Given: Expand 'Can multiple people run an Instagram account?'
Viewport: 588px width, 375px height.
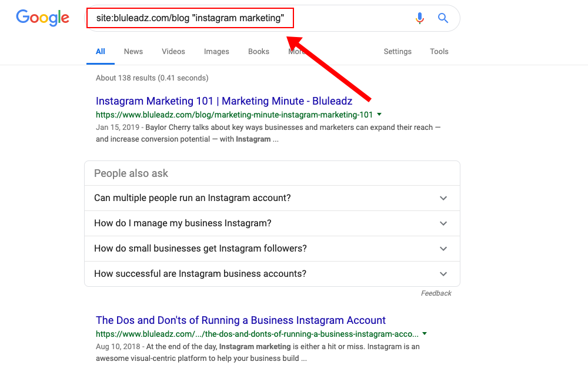Looking at the screenshot, I should 272,198.
